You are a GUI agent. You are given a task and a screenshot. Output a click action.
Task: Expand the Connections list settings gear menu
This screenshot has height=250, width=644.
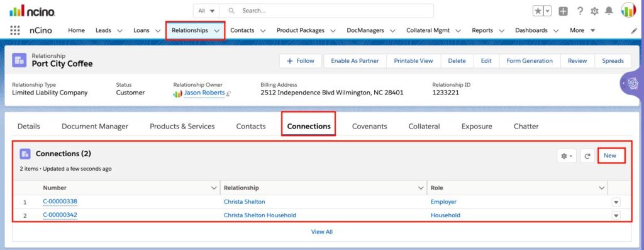tap(567, 156)
